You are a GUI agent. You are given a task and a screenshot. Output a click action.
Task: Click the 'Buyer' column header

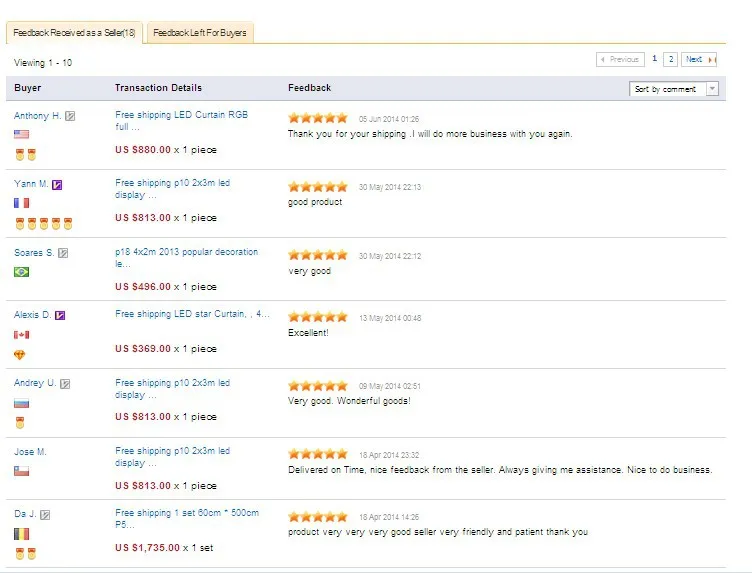click(x=28, y=88)
